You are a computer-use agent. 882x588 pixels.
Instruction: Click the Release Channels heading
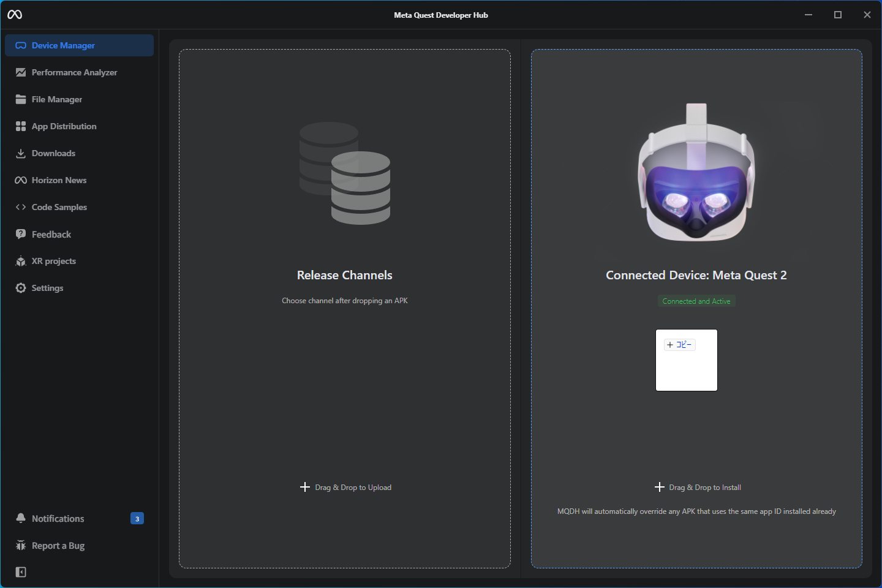[x=345, y=275]
